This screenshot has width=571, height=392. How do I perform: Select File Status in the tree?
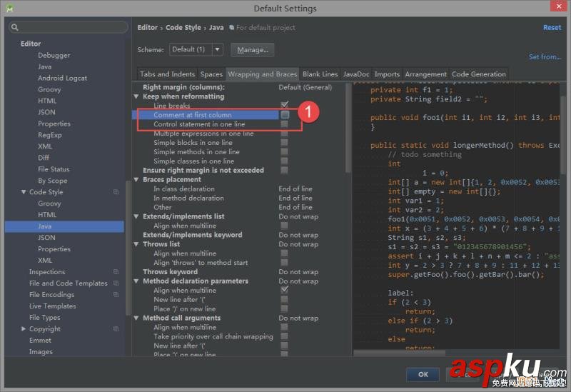pyautogui.click(x=54, y=169)
